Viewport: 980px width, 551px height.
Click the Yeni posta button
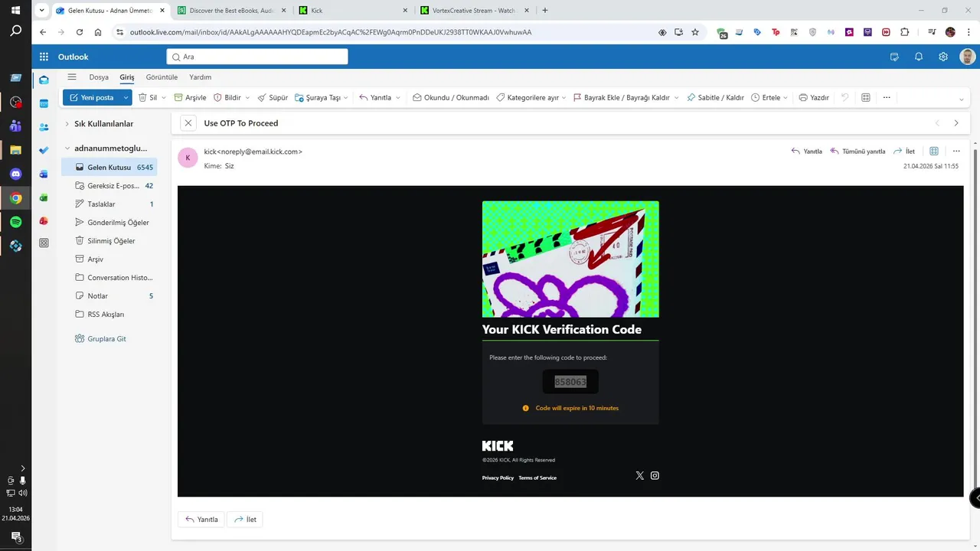[x=91, y=97]
